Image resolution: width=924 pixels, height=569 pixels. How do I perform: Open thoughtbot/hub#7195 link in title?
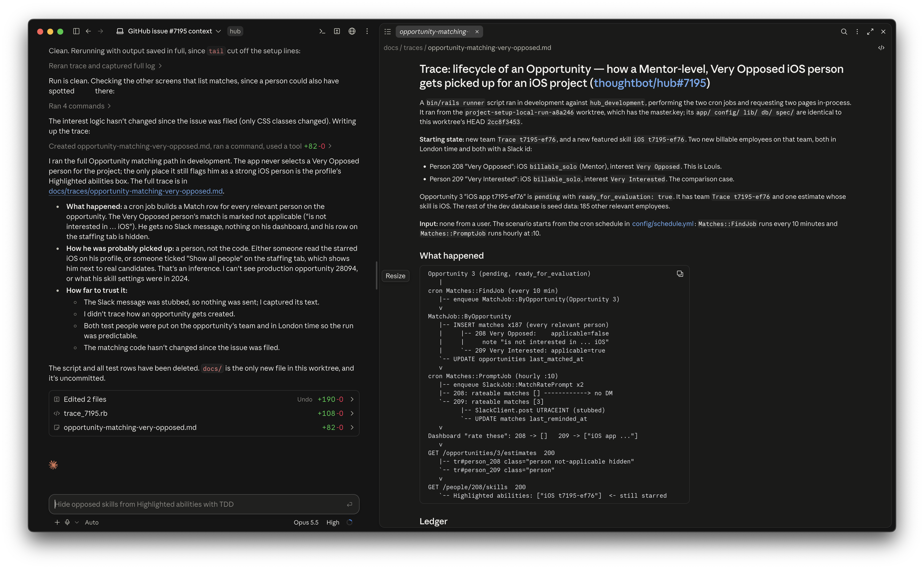click(650, 83)
